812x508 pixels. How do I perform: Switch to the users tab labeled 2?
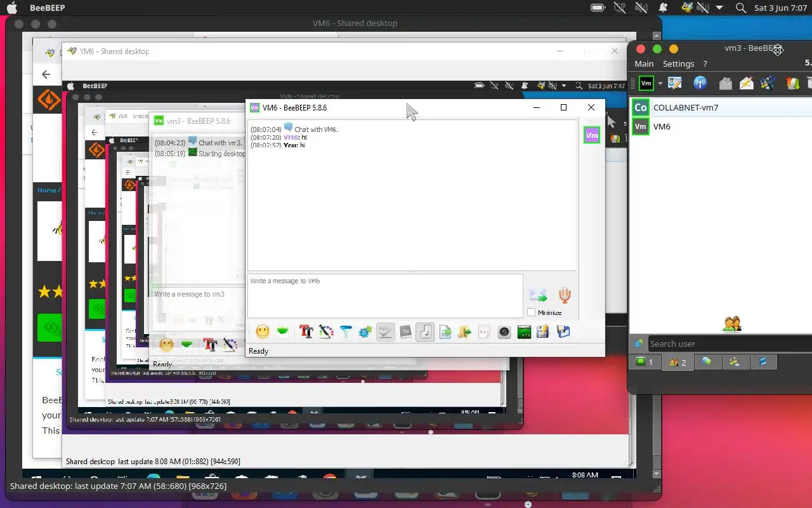pyautogui.click(x=677, y=362)
